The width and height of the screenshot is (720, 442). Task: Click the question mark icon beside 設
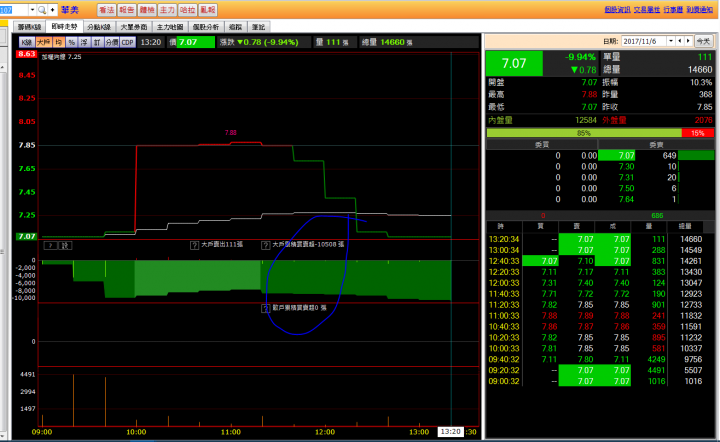pyautogui.click(x=51, y=246)
